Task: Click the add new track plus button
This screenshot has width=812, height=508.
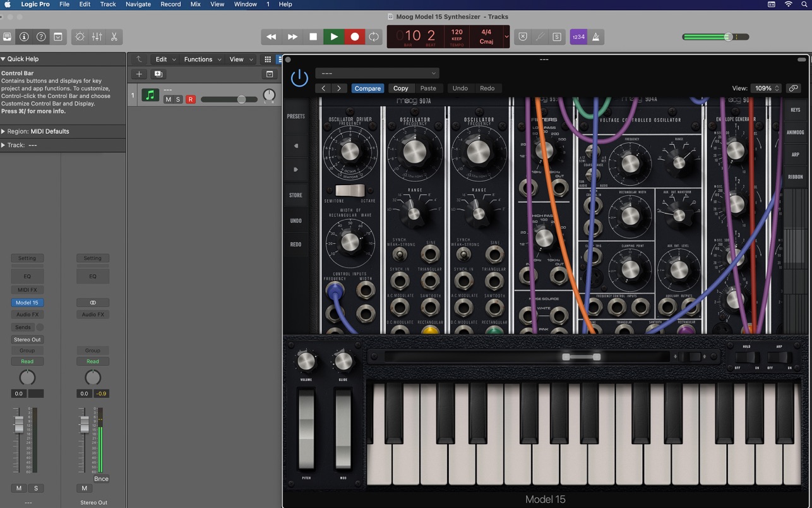Action: (139, 74)
